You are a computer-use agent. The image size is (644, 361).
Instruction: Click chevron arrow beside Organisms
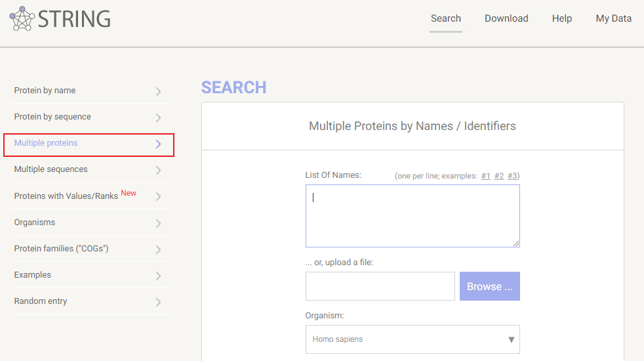[x=158, y=223]
